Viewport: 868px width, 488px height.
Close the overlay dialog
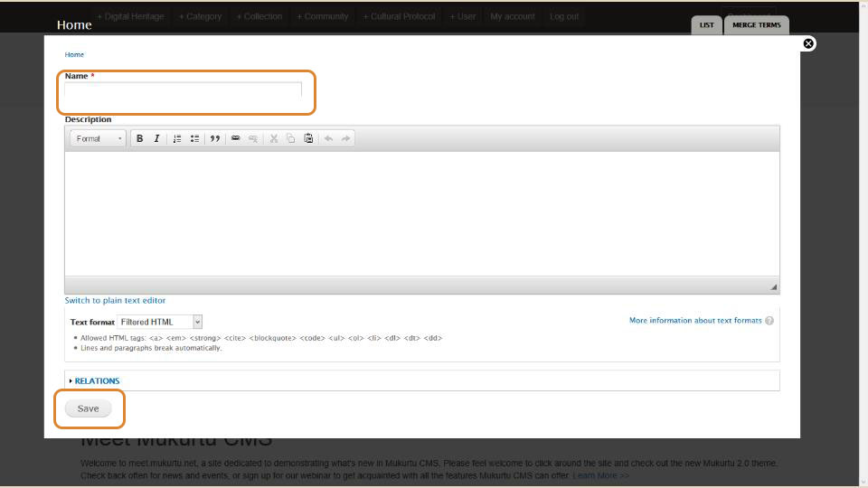[x=808, y=43]
